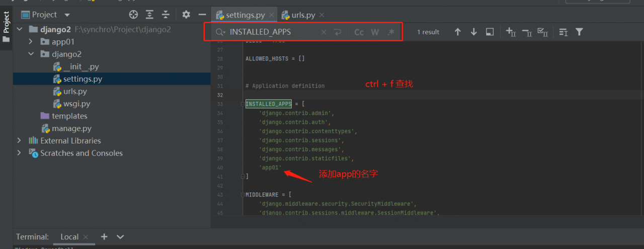The image size is (644, 249).
Task: Click the highlighted INSTALLED_APPS in code
Action: pyautogui.click(x=269, y=104)
